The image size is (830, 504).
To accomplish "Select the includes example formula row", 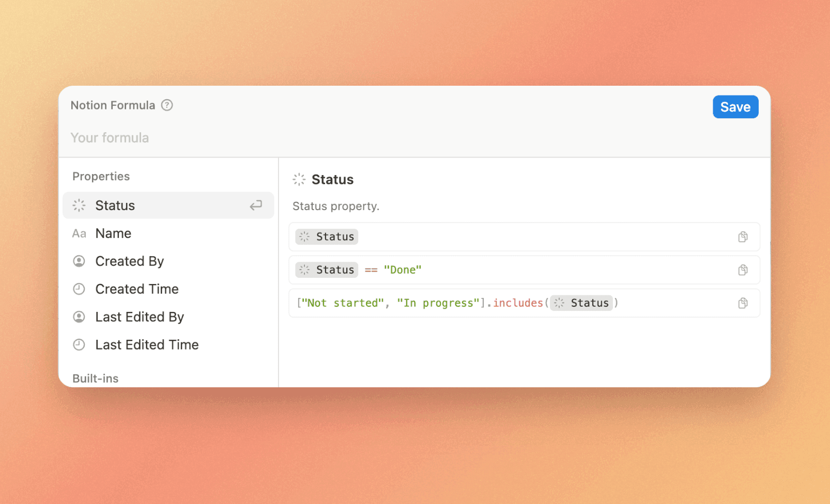I will (517, 303).
